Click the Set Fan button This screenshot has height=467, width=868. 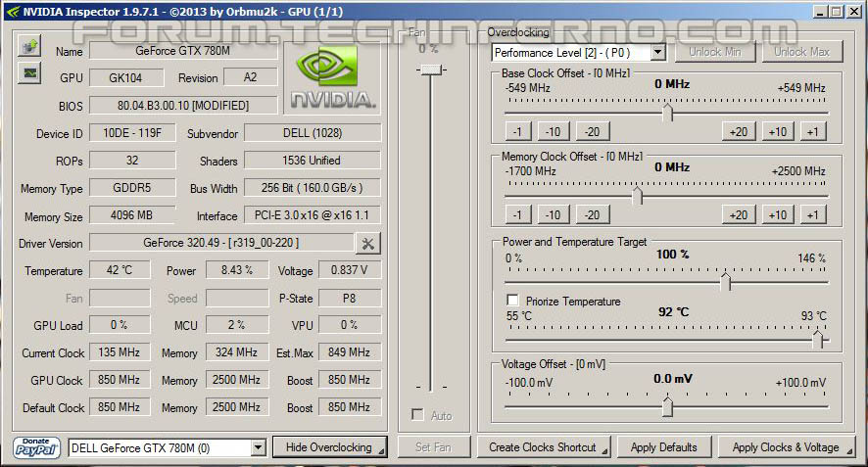pos(433,447)
